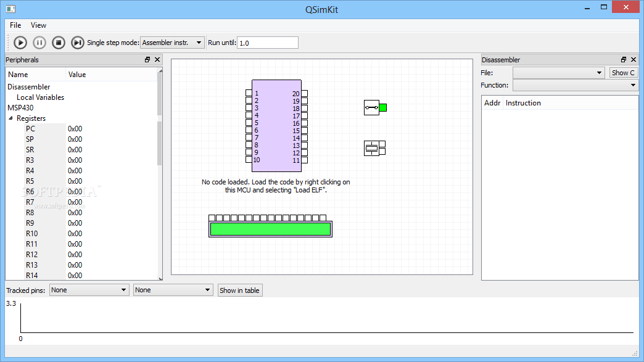Open the View menu

coord(38,25)
